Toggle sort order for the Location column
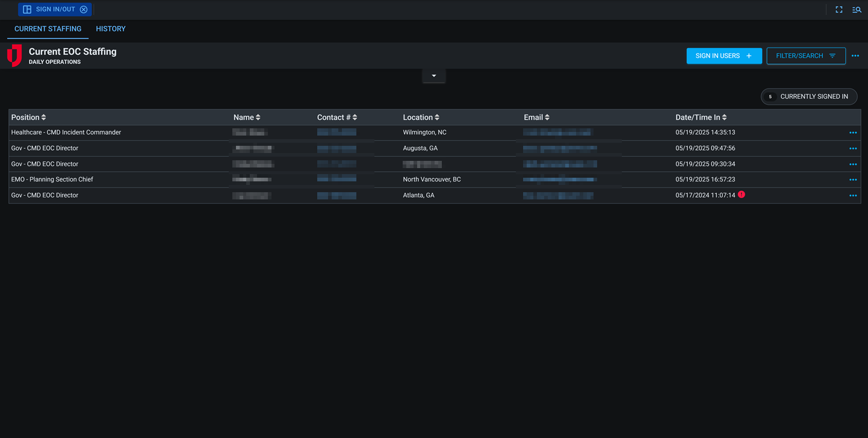Image resolution: width=868 pixels, height=438 pixels. pos(436,117)
